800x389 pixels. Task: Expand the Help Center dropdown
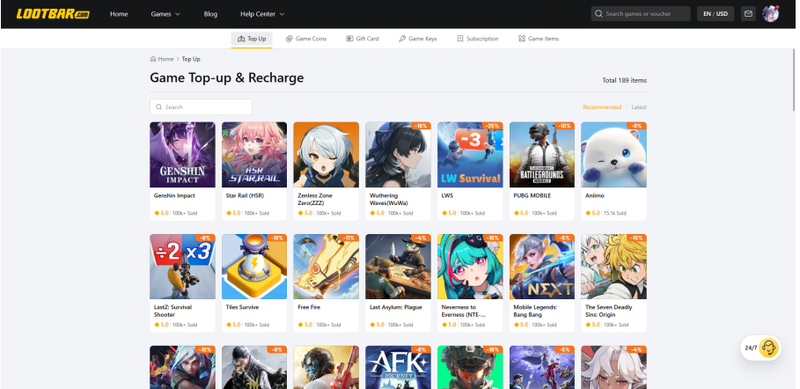click(x=262, y=14)
